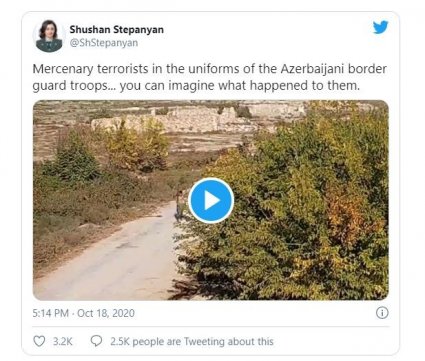Image resolution: width=425 pixels, height=361 pixels.
Task: Click the small tree in video preview
Action: pos(73,157)
